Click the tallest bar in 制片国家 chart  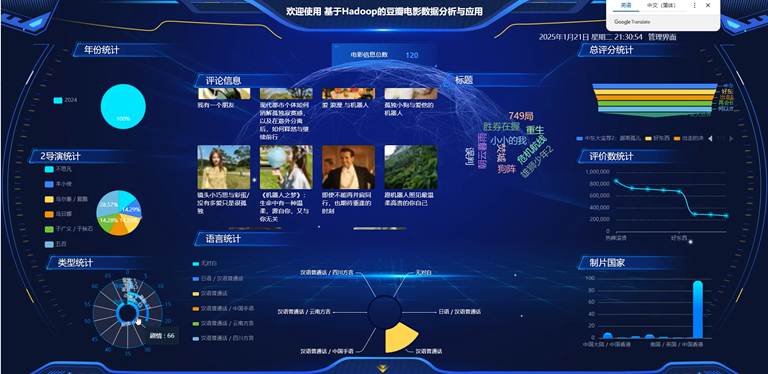698,309
